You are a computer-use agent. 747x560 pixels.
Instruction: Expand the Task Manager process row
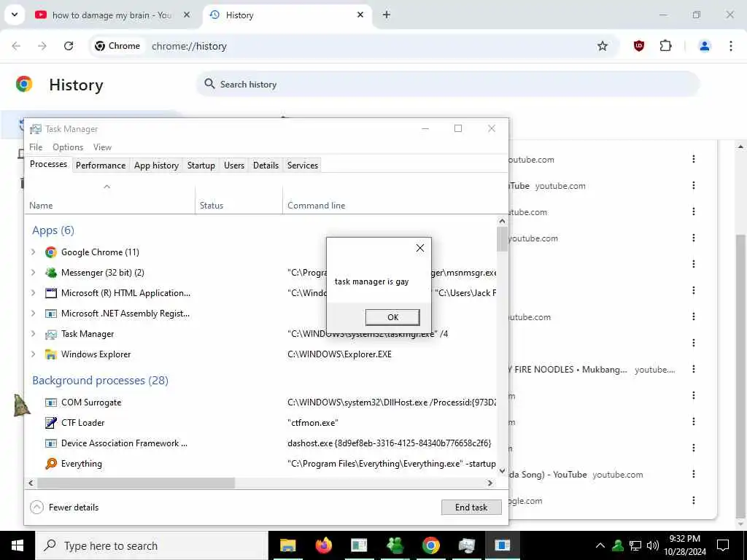coord(33,334)
